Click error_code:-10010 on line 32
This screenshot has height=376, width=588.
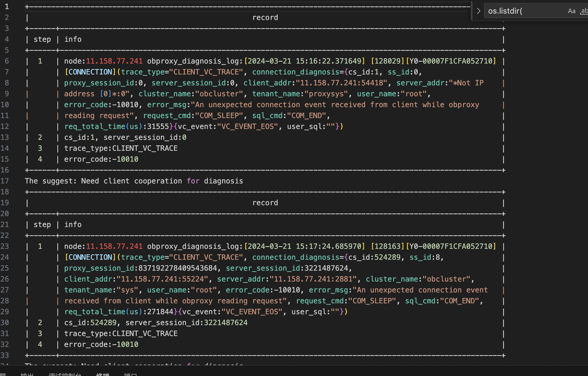click(101, 345)
